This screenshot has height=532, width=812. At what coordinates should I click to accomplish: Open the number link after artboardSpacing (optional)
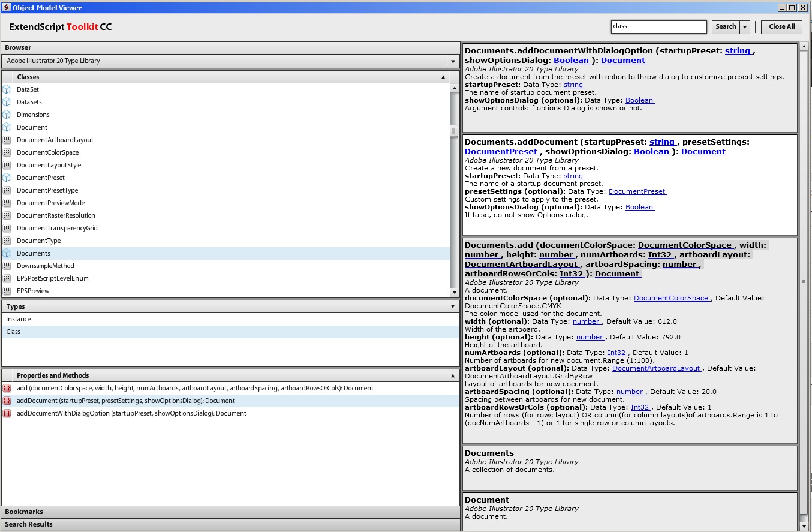[x=631, y=392]
